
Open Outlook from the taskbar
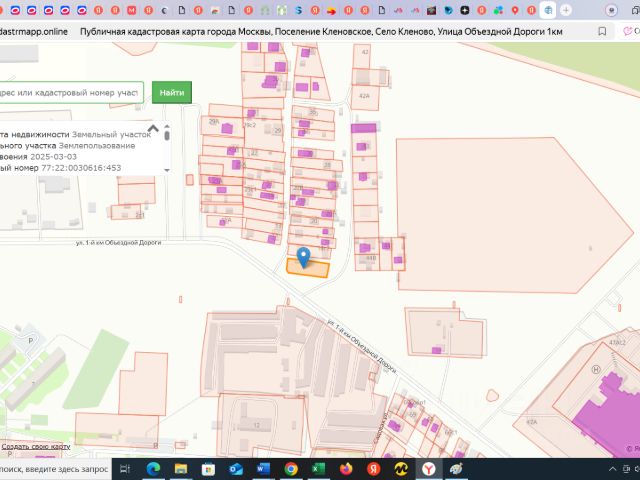click(x=236, y=468)
